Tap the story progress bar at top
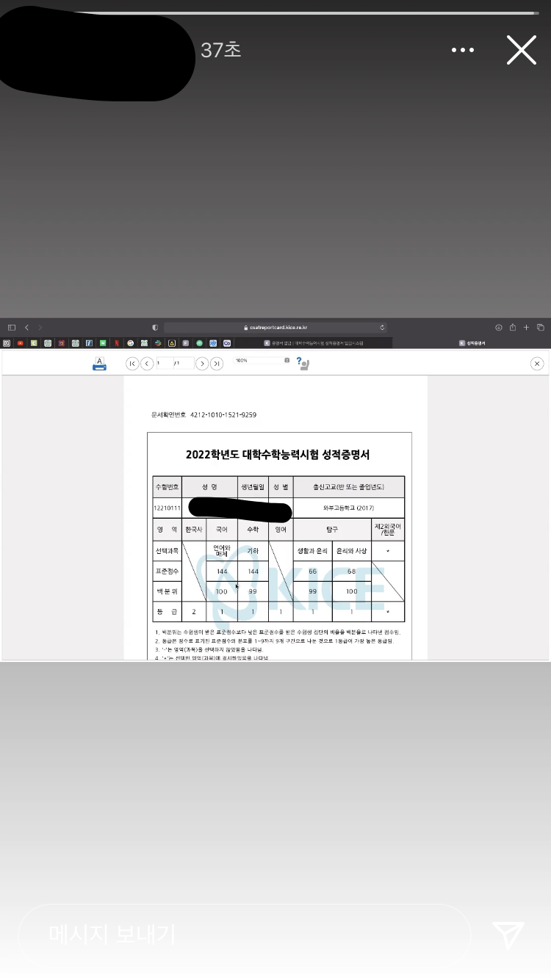 pos(275,13)
